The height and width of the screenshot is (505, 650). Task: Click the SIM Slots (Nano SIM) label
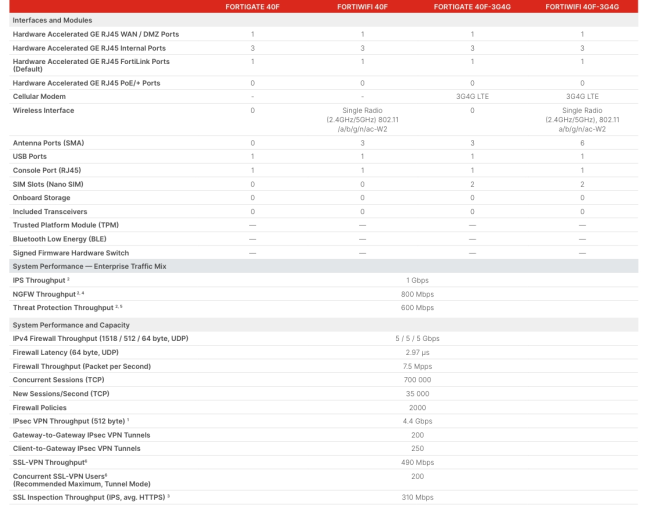(x=53, y=184)
